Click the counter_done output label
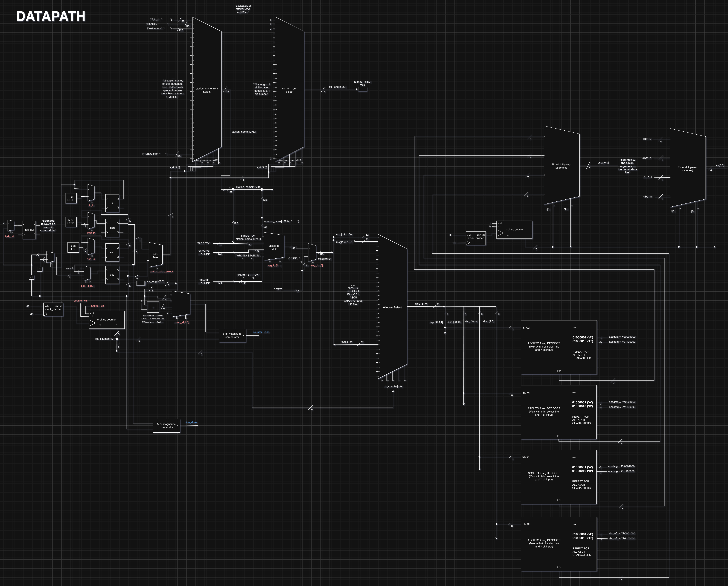The image size is (728, 586). point(261,332)
